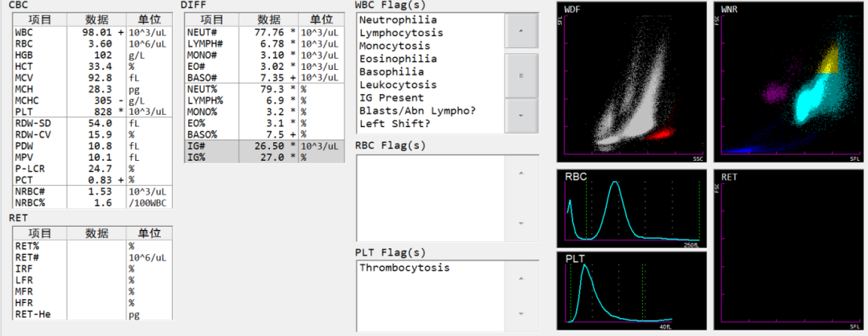Click the RBC Flag(s) list up arrow
868x336 pixels.
coord(521,174)
